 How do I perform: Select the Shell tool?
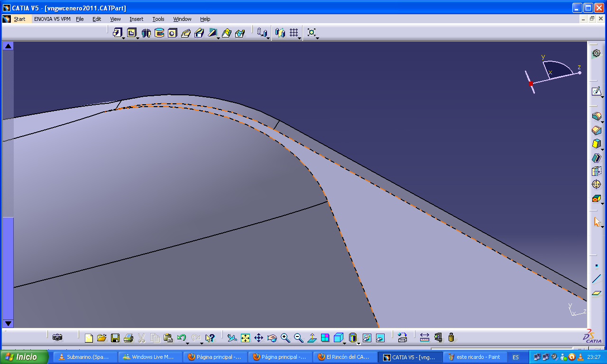(597, 158)
